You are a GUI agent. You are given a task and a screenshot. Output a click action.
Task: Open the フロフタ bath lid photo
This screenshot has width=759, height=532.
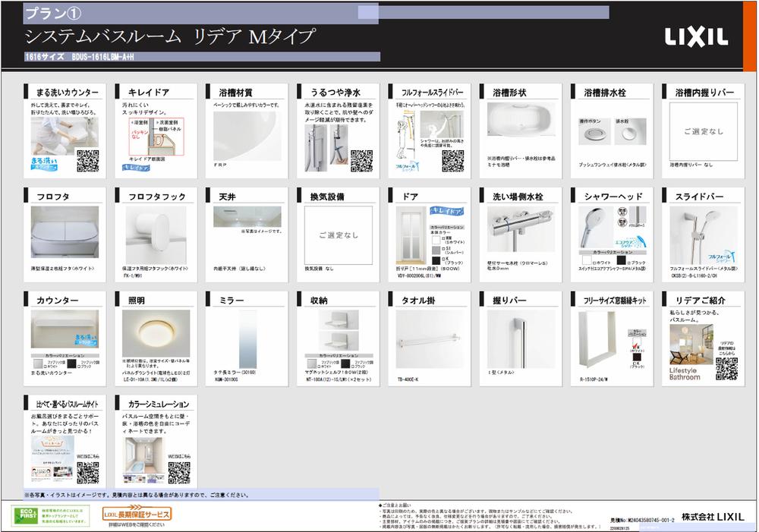(x=65, y=232)
